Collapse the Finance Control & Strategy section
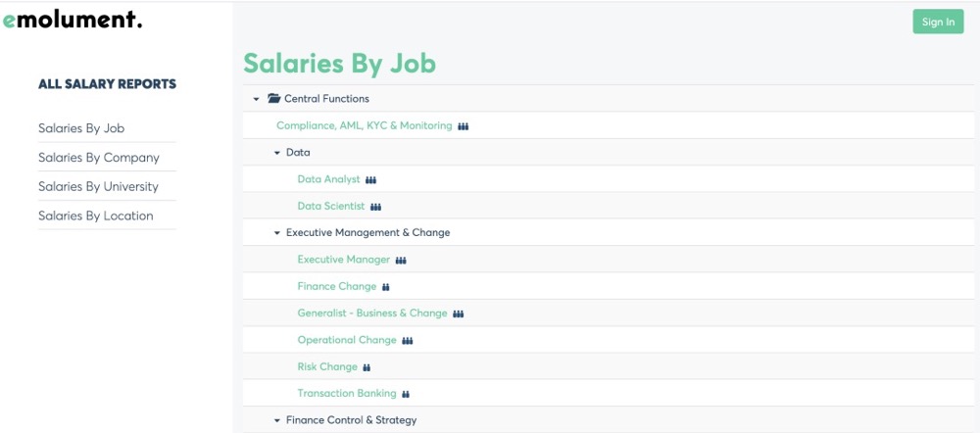Screen dimensions: 980x433 [277, 420]
